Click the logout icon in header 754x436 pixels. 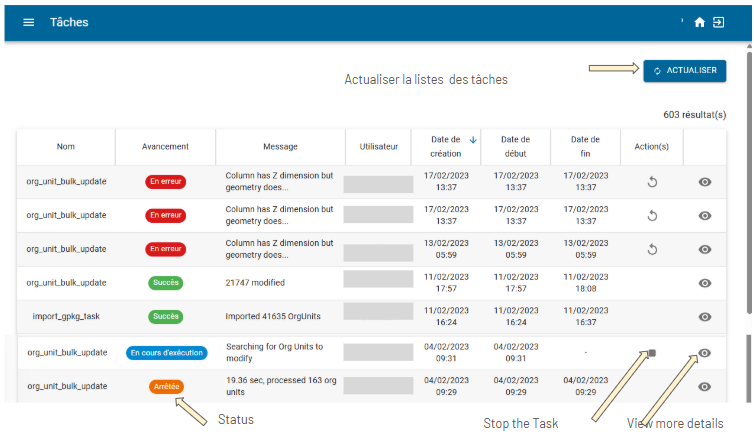click(718, 22)
